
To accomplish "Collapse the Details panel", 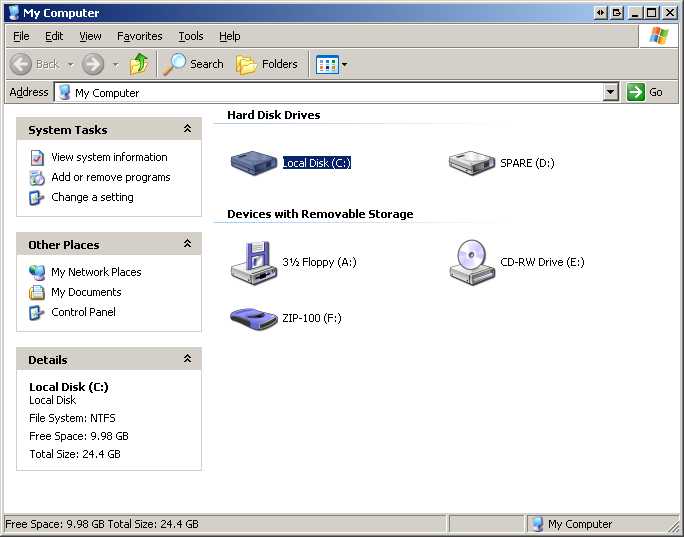I will coord(187,359).
